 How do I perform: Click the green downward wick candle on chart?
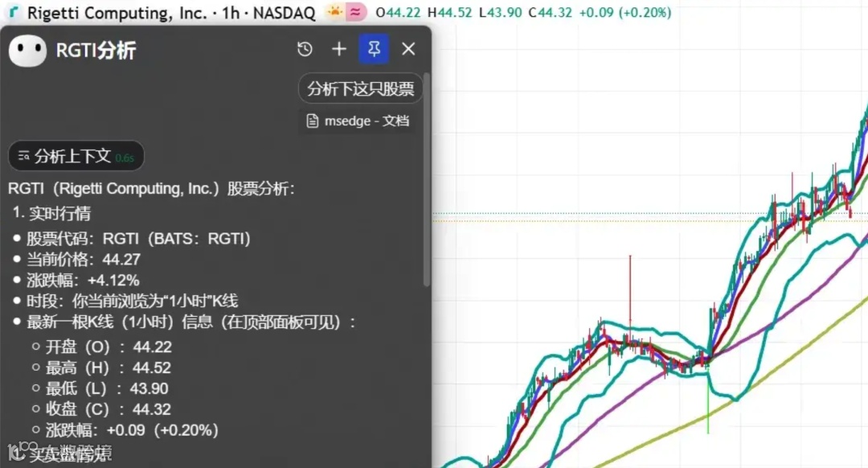(x=708, y=401)
